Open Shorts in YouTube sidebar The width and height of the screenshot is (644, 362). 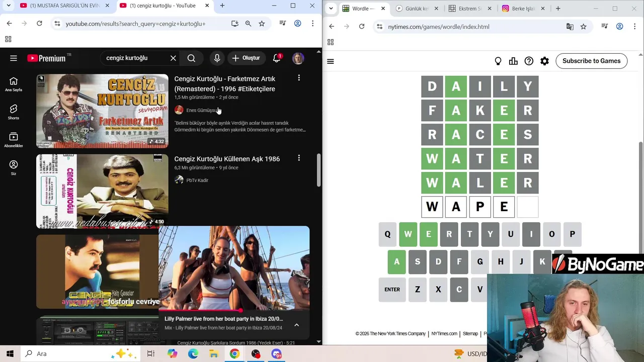click(x=14, y=112)
